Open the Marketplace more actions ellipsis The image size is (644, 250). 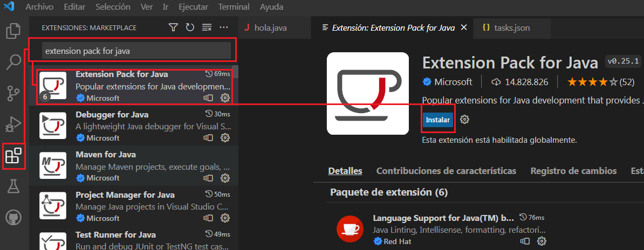(x=223, y=27)
